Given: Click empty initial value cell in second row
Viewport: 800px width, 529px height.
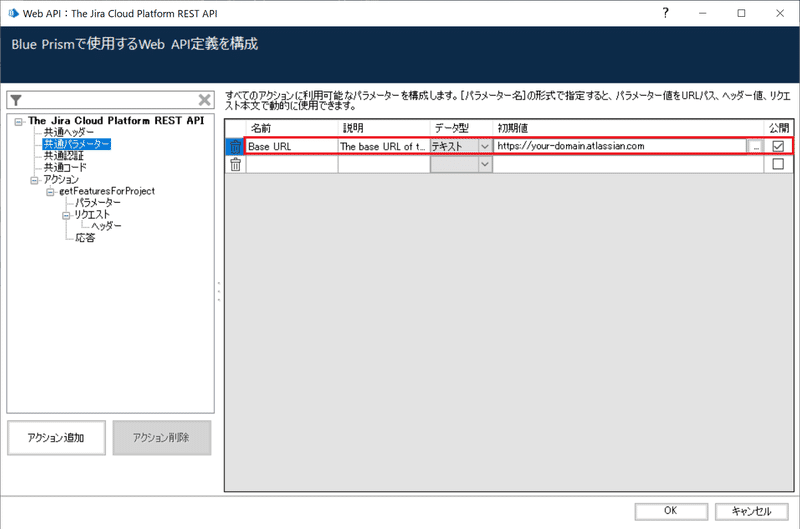Looking at the screenshot, I should (x=628, y=164).
